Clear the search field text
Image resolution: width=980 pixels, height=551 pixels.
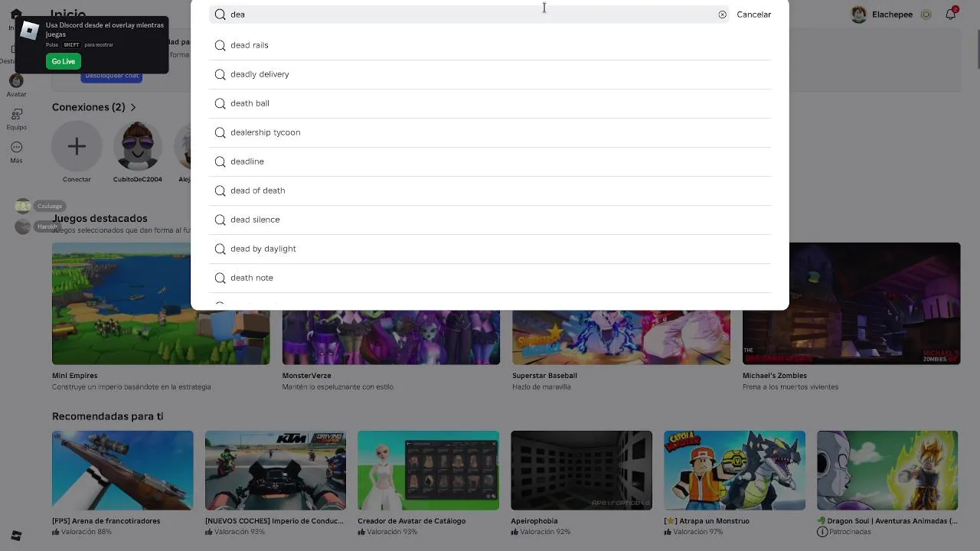722,15
